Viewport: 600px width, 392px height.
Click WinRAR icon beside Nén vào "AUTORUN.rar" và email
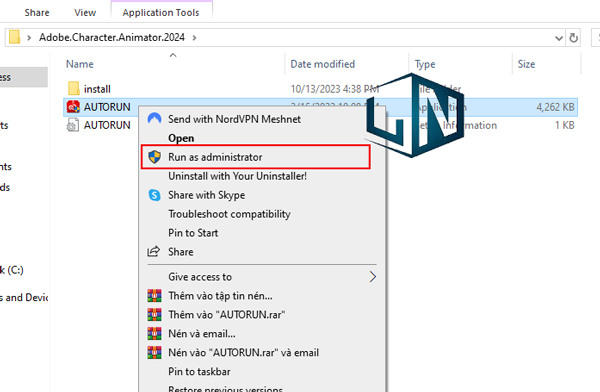[x=154, y=352]
